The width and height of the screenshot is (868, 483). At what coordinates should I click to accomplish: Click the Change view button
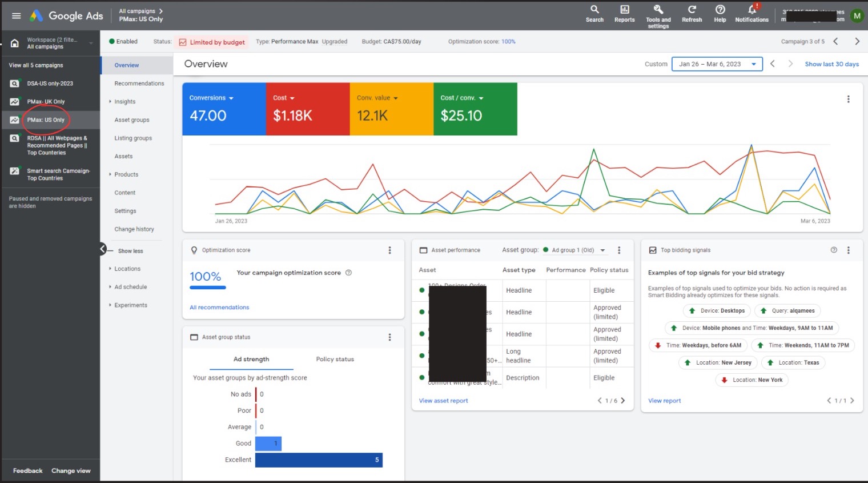click(x=71, y=471)
